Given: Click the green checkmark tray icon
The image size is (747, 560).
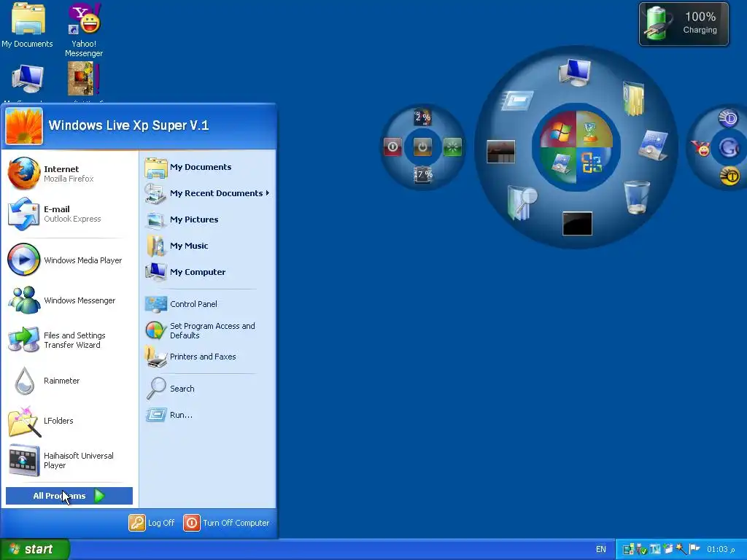Looking at the screenshot, I should (x=641, y=549).
